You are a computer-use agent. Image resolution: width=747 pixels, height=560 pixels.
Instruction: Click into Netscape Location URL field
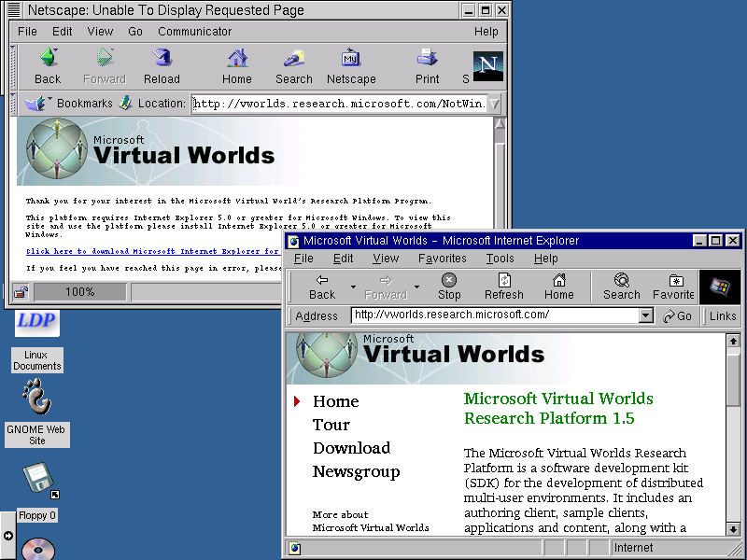[339, 104]
